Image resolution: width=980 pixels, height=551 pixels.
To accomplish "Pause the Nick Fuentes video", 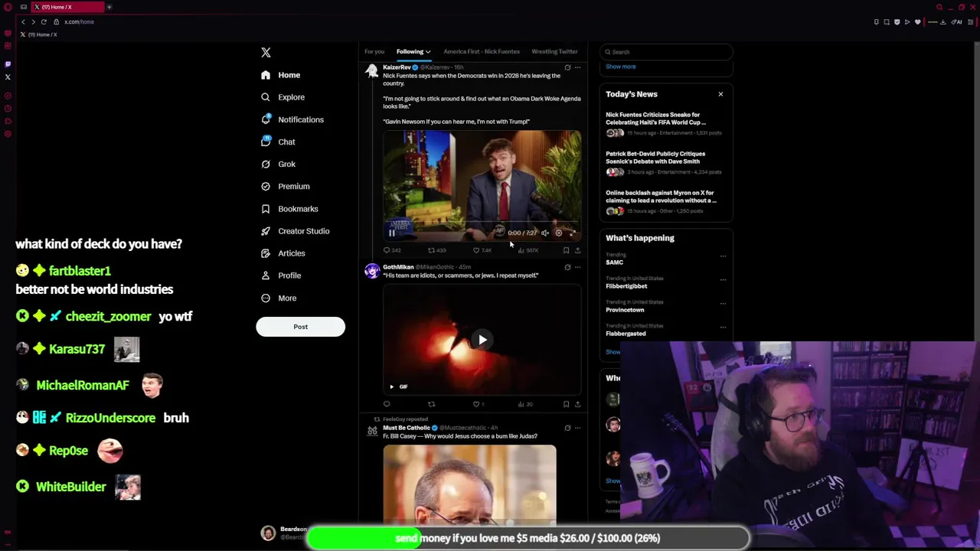I will click(392, 233).
